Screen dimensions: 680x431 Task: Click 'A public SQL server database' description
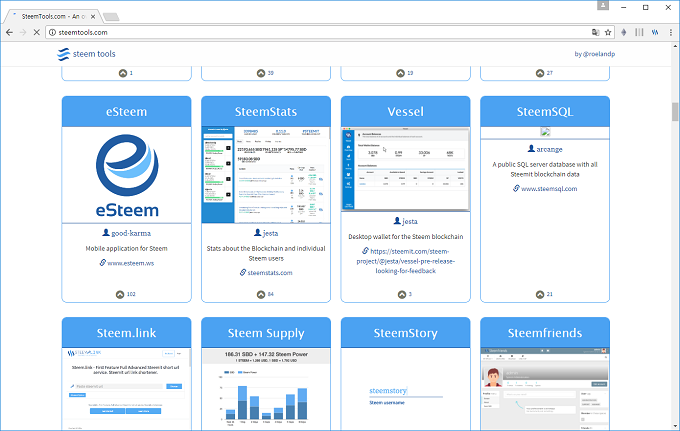point(545,170)
